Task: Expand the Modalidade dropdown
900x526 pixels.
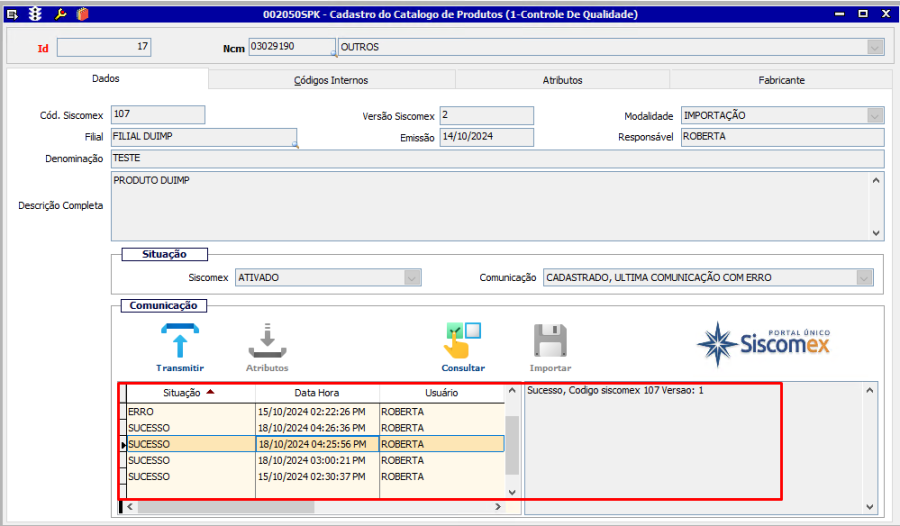Action: pos(875,116)
